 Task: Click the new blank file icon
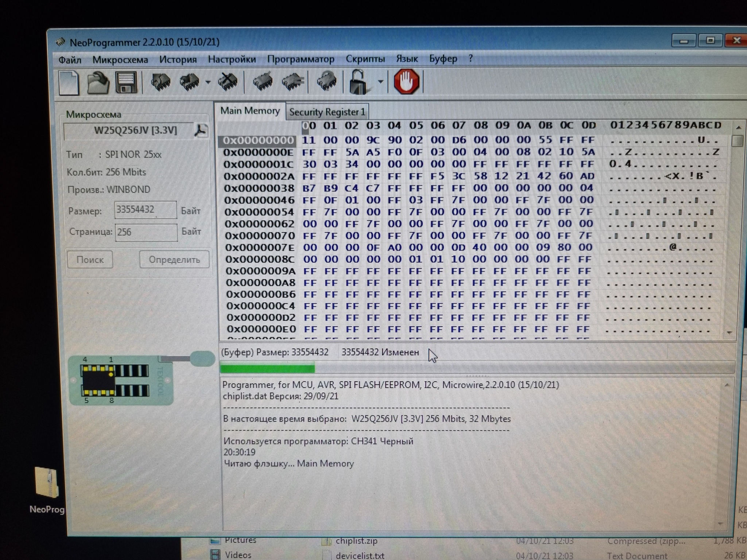tap(69, 83)
